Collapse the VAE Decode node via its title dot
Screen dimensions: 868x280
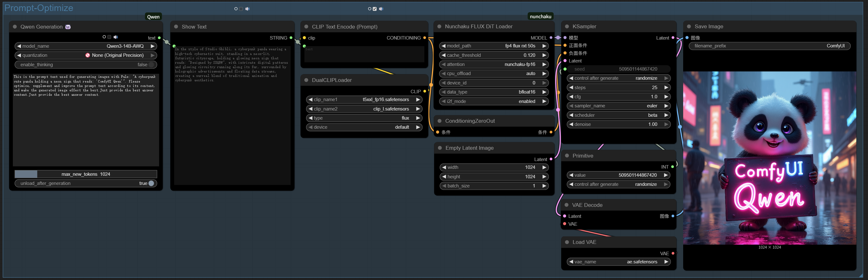pyautogui.click(x=567, y=205)
